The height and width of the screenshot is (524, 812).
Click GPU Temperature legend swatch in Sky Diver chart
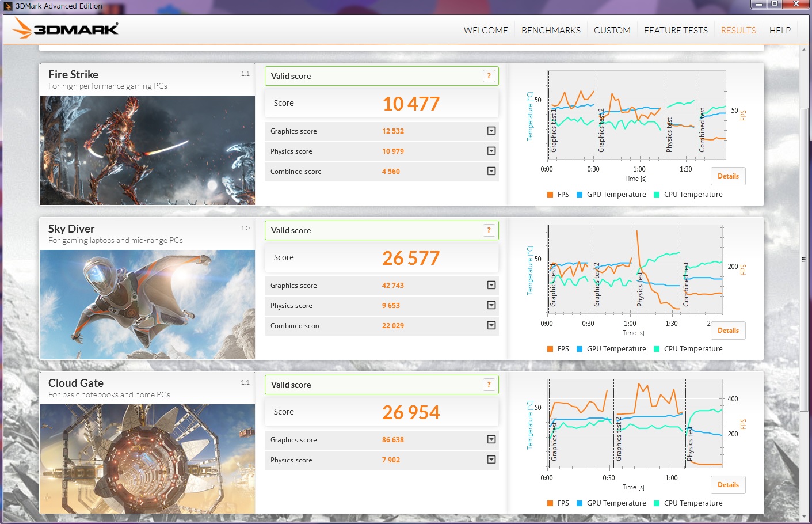(x=580, y=349)
